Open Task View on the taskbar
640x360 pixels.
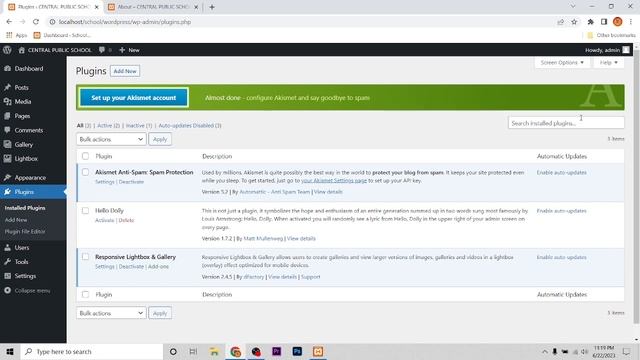pos(193,351)
